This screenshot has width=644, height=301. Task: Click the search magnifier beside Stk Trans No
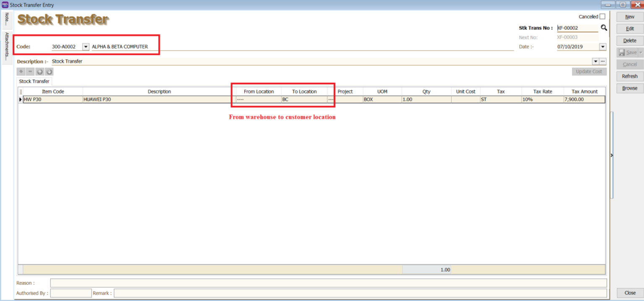tap(604, 28)
